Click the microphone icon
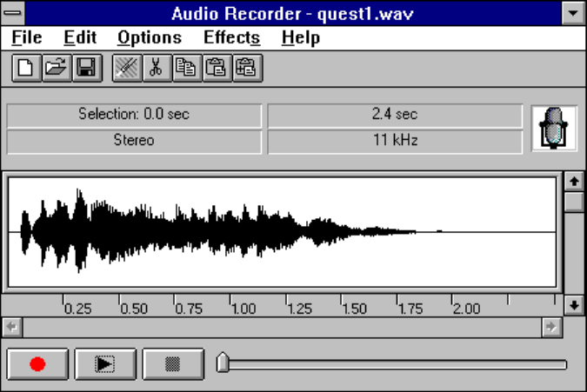This screenshot has height=392, width=587. point(554,129)
